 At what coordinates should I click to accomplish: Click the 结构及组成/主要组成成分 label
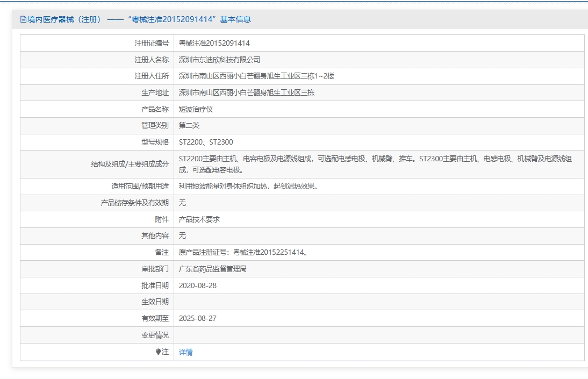click(x=130, y=164)
